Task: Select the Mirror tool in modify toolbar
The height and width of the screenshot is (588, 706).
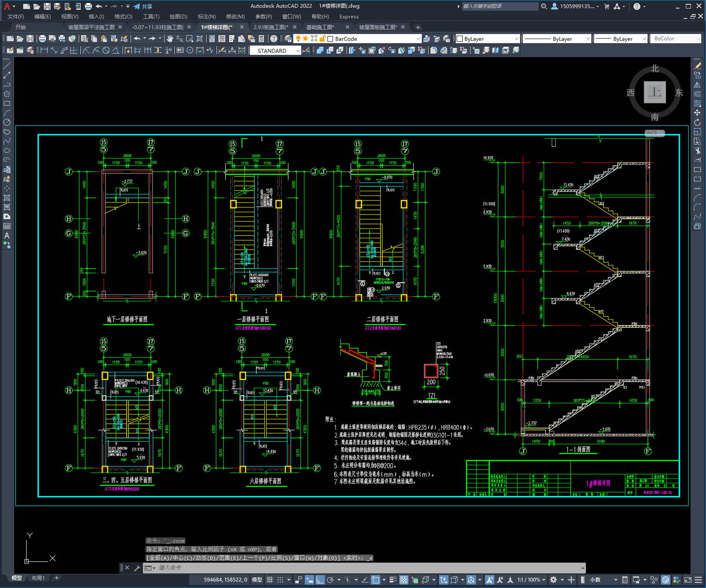Action: 697,84
